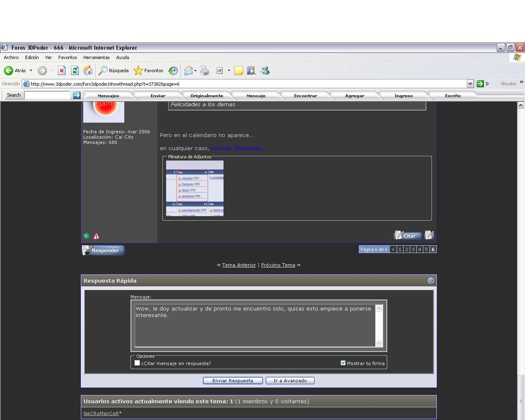
Task: Go to the Home page
Action: pyautogui.click(x=88, y=71)
